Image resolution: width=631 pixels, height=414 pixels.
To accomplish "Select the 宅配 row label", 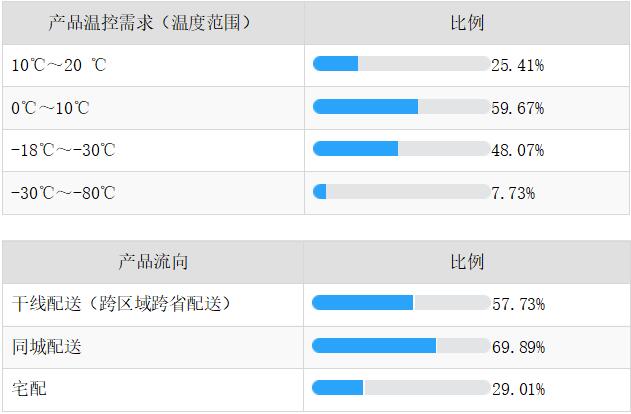I will coord(29,389).
